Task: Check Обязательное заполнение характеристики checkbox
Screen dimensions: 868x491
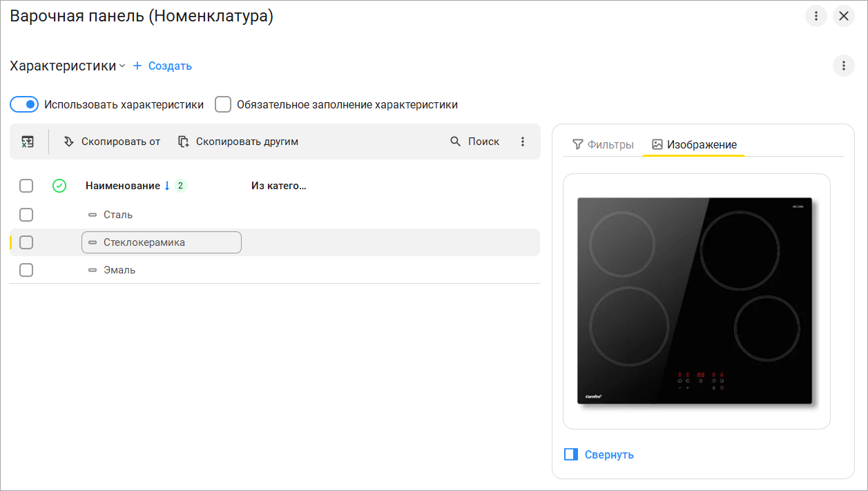Action: [x=223, y=105]
